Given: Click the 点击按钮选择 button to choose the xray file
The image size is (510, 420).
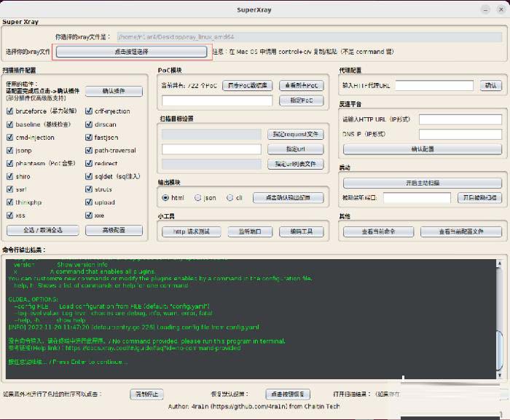Looking at the screenshot, I should (131, 52).
